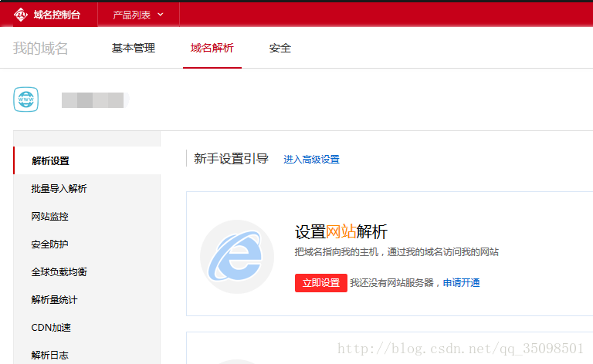Expand the 产品列表 dropdown arrow
Screen dimensions: 593x364
[x=161, y=15]
